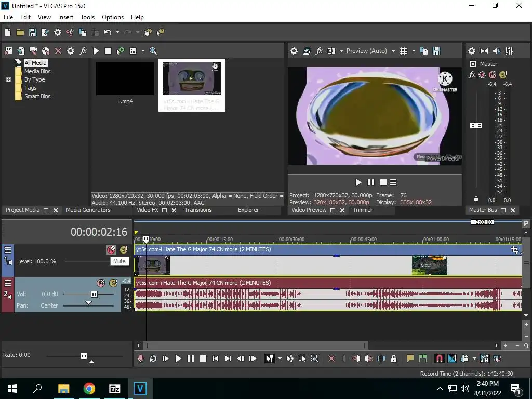Save preview snapshot to file
The width and height of the screenshot is (532, 399).
(436, 51)
